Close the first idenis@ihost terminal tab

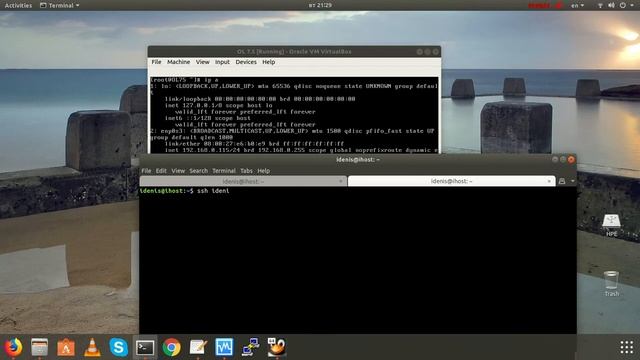[341, 181]
